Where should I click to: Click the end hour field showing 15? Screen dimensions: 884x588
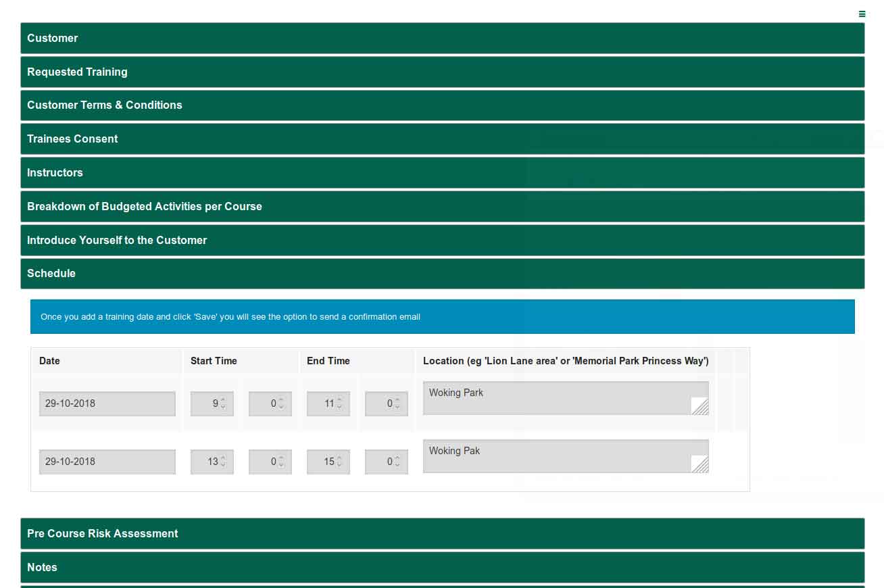[x=328, y=462]
